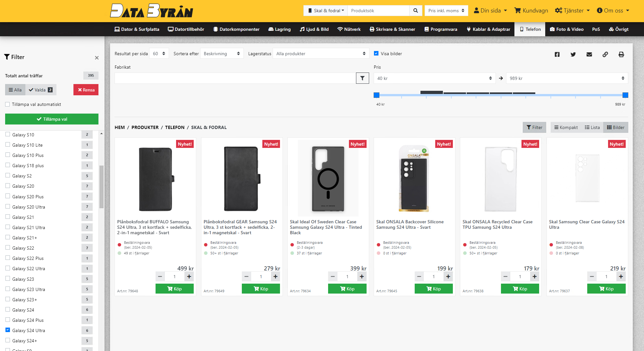This screenshot has height=351, width=644.
Task: Open Skrivare & Skanner menu
Action: pos(392,29)
